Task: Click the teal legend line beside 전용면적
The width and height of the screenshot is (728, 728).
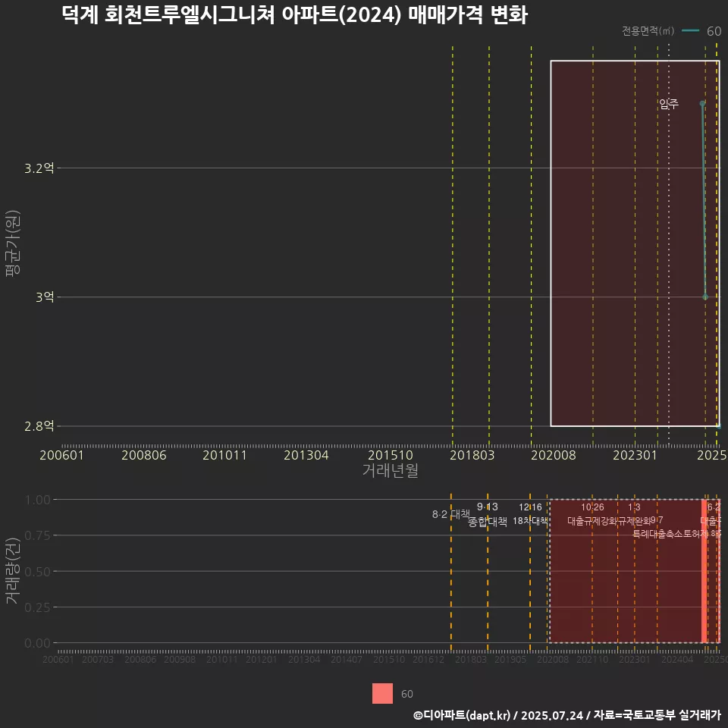Action: point(690,31)
